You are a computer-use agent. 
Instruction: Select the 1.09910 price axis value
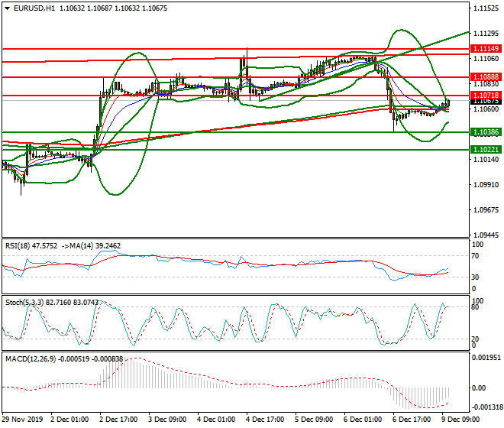(486, 185)
